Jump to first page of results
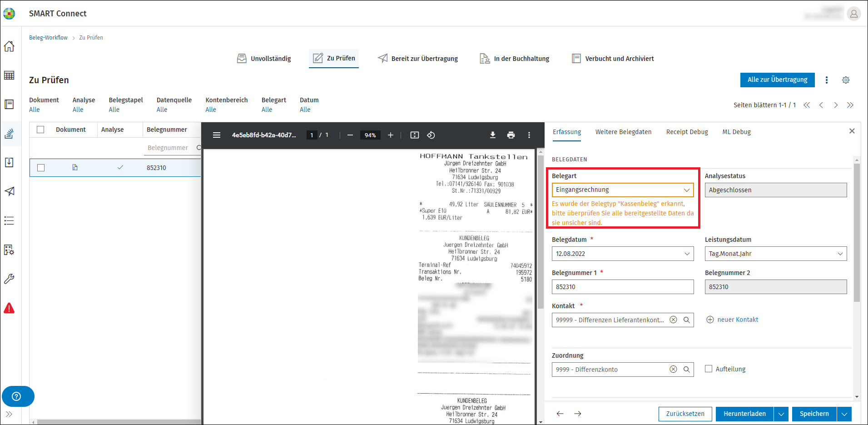The width and height of the screenshot is (868, 425). (807, 105)
